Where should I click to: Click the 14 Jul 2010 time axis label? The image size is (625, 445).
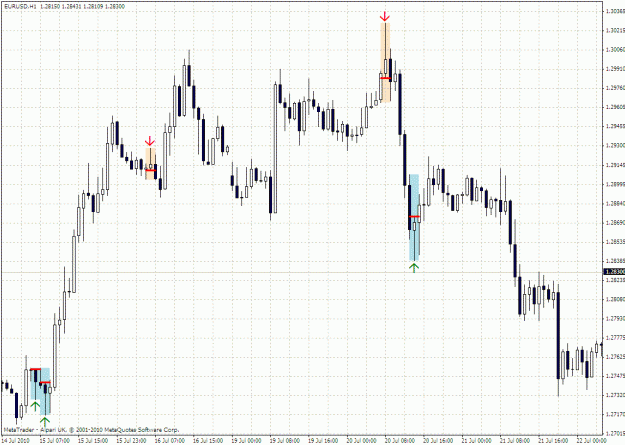16,441
